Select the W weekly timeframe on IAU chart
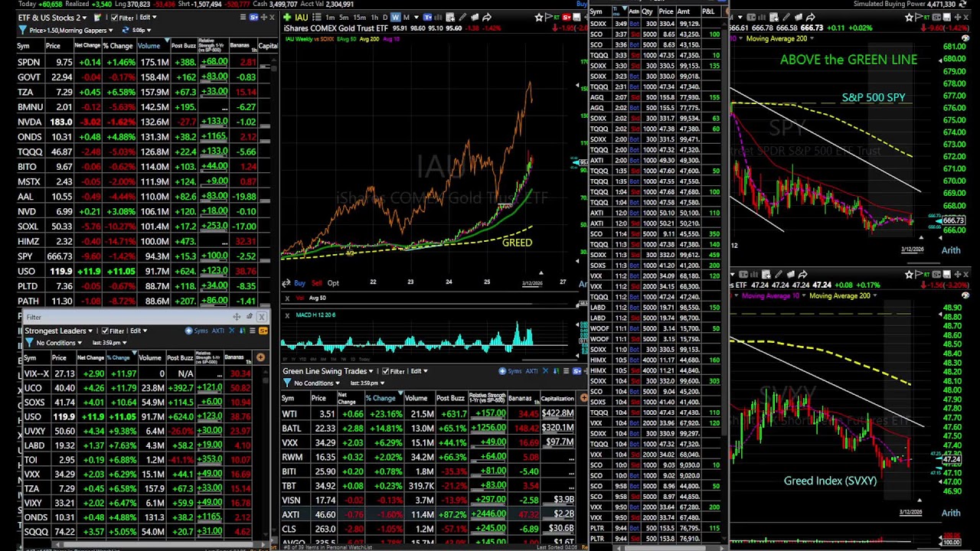Image resolution: width=980 pixels, height=551 pixels. [x=396, y=18]
